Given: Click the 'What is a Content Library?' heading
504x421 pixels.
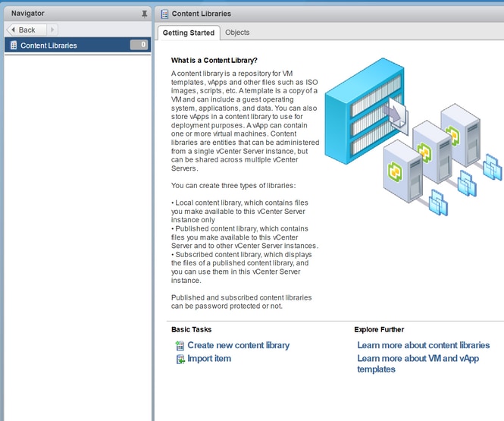Looking at the screenshot, I should pos(214,60).
